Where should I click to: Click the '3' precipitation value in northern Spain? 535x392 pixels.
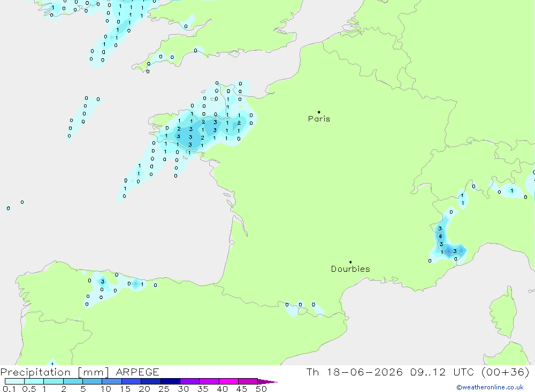pos(102,281)
